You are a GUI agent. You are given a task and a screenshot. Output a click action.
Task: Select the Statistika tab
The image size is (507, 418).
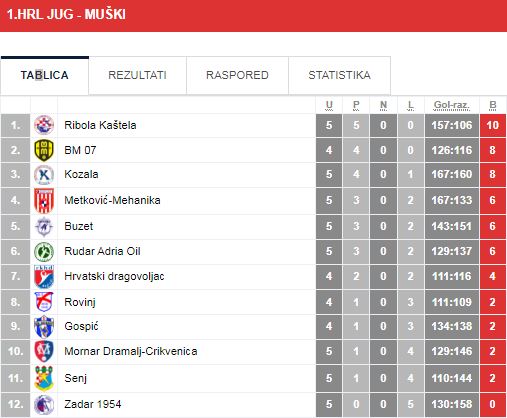click(339, 75)
